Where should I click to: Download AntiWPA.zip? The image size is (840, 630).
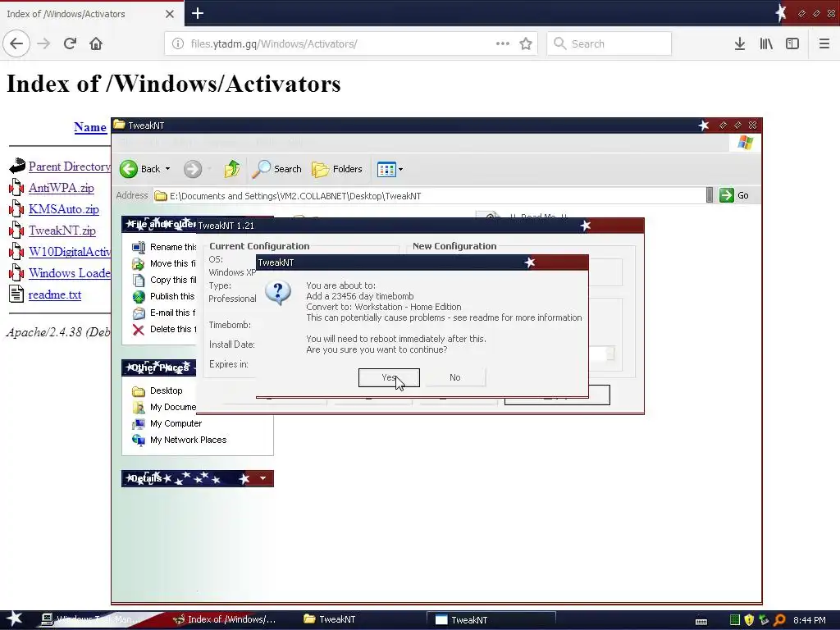coord(61,188)
